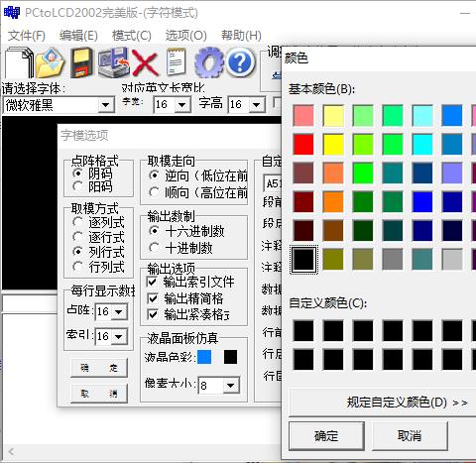This screenshot has width=476, height=463.
Task: Open the 模式(C) menu
Action: coord(132,36)
